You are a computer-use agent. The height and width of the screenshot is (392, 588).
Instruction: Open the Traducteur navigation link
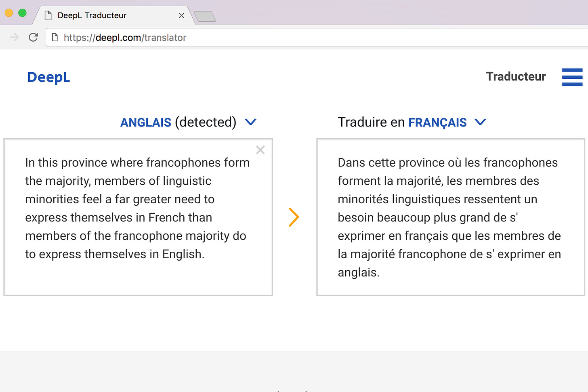click(516, 76)
